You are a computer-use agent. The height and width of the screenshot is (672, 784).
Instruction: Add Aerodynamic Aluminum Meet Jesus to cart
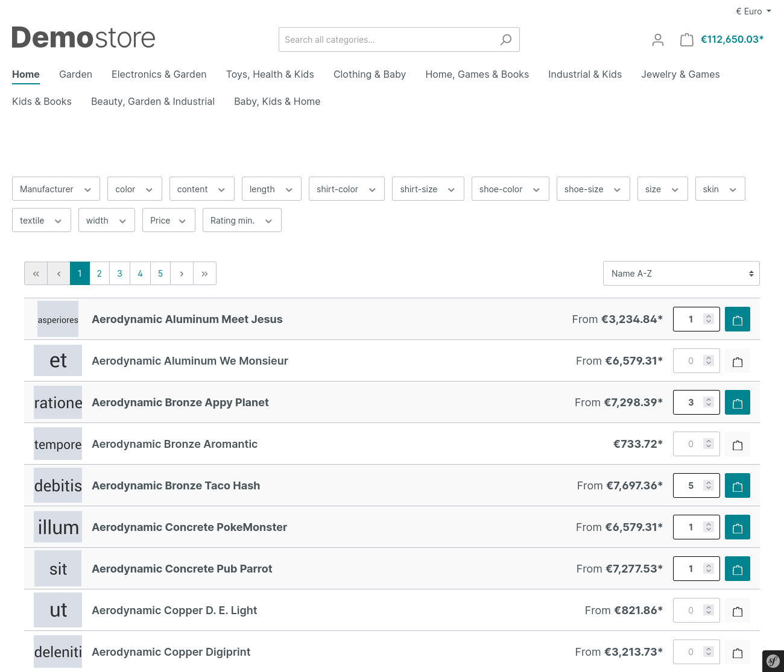[x=738, y=319]
